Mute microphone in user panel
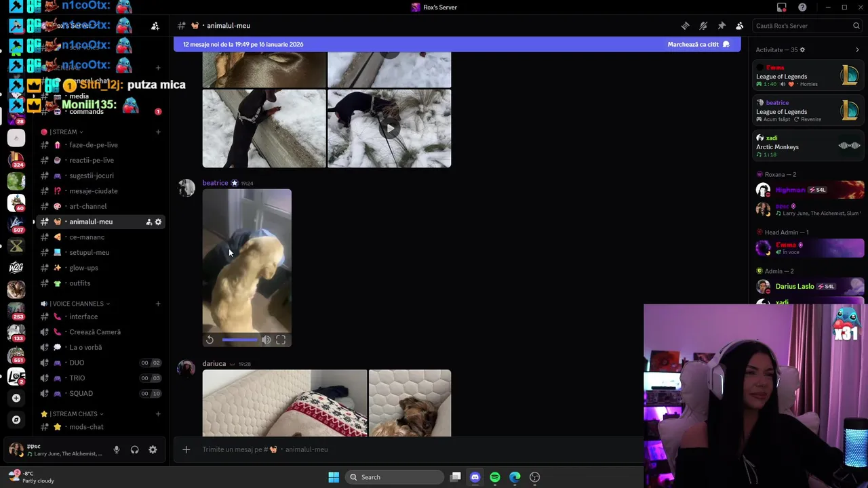The width and height of the screenshot is (868, 488). point(117,449)
